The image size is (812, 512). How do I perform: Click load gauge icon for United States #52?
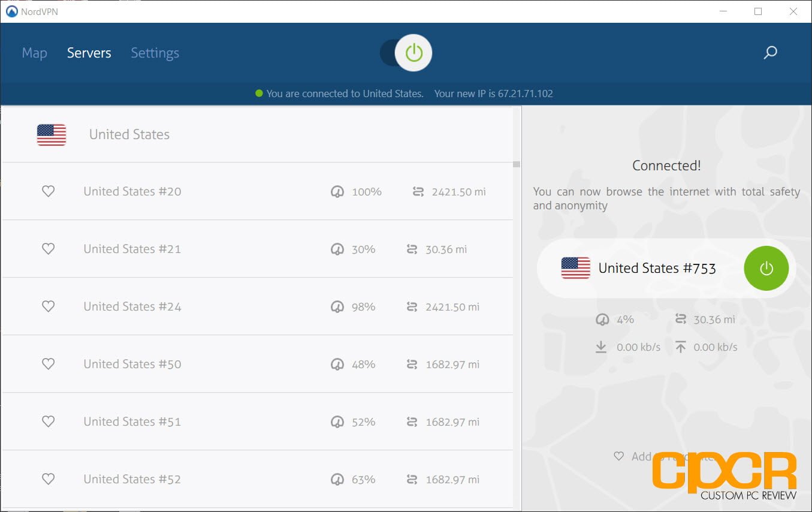pyautogui.click(x=337, y=480)
